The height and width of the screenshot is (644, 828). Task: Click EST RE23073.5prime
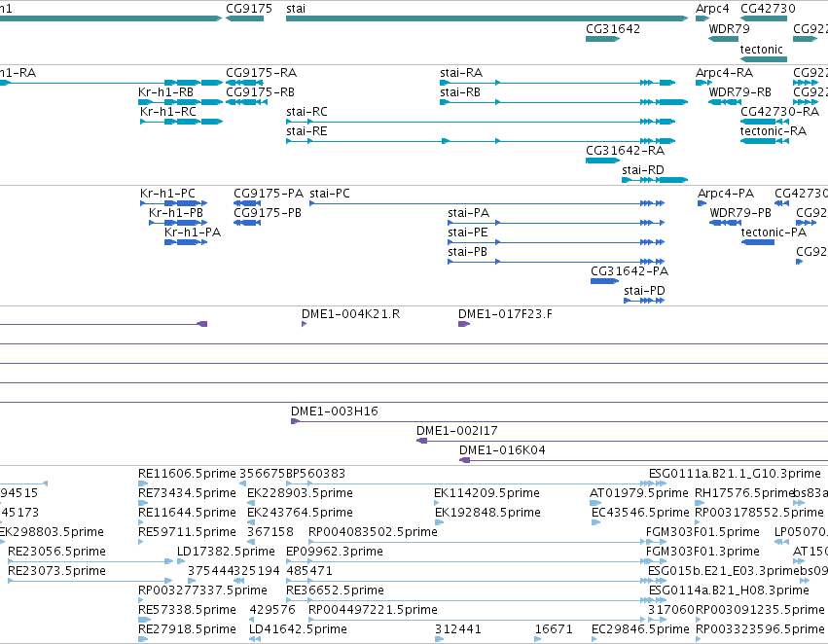(90, 582)
